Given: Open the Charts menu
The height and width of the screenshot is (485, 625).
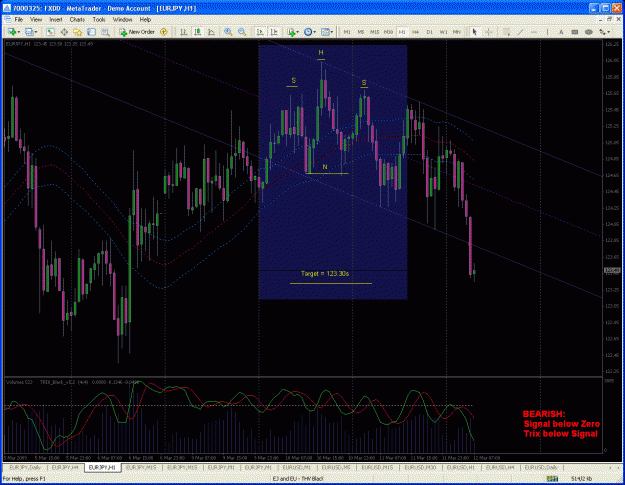Looking at the screenshot, I should pos(77,20).
